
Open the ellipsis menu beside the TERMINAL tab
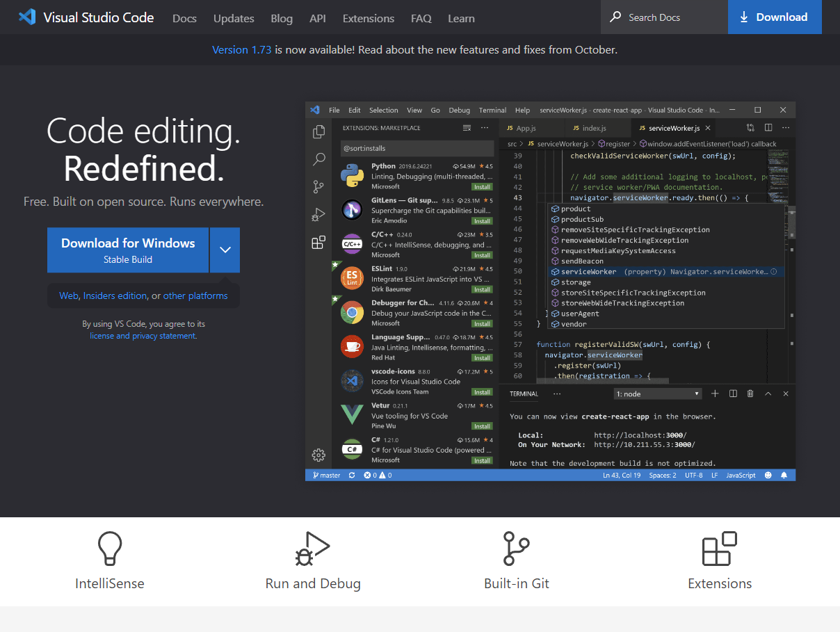[557, 394]
